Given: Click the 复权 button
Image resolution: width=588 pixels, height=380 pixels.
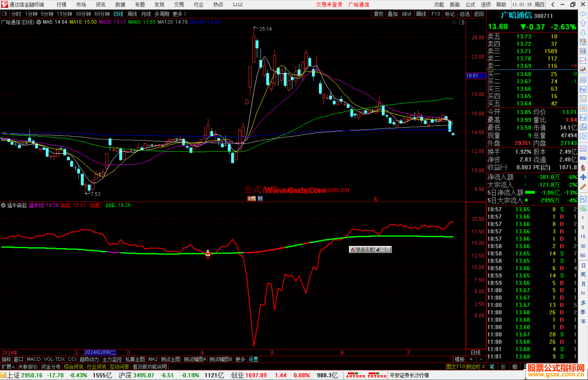Looking at the screenshot, I should [x=379, y=14].
